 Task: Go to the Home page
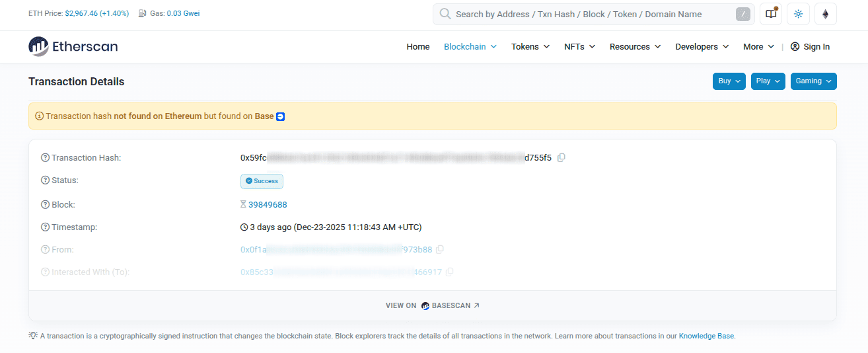point(418,47)
